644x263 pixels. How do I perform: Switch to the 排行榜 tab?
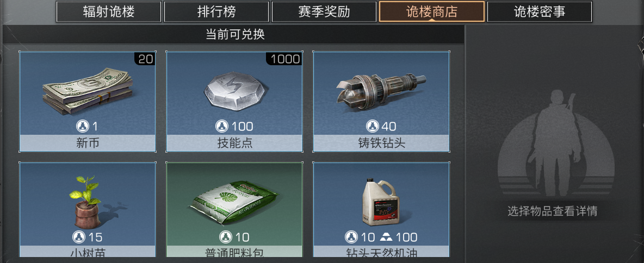click(x=216, y=11)
